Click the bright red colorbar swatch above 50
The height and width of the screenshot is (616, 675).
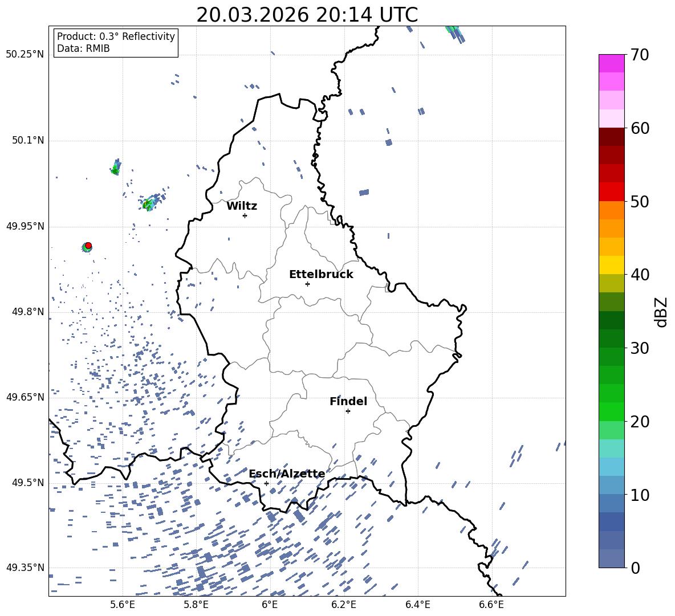[611, 192]
